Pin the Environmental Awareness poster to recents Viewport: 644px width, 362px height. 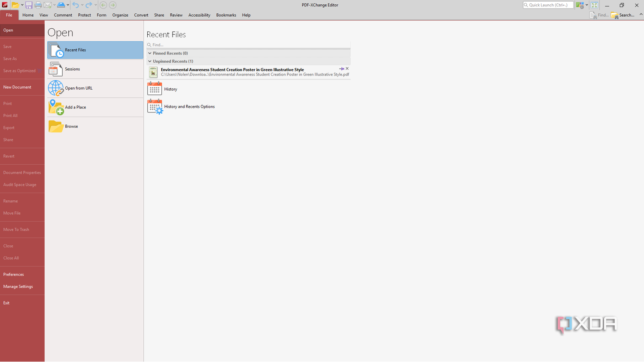(342, 68)
